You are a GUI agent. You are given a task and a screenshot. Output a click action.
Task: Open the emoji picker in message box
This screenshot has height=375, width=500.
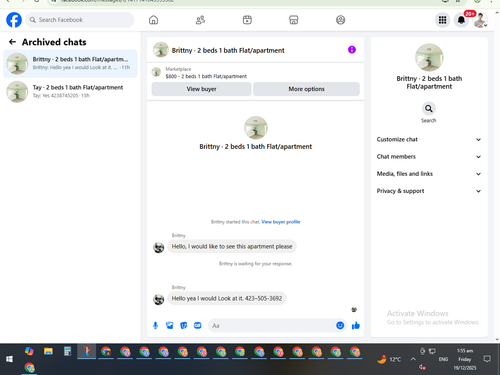click(x=340, y=325)
